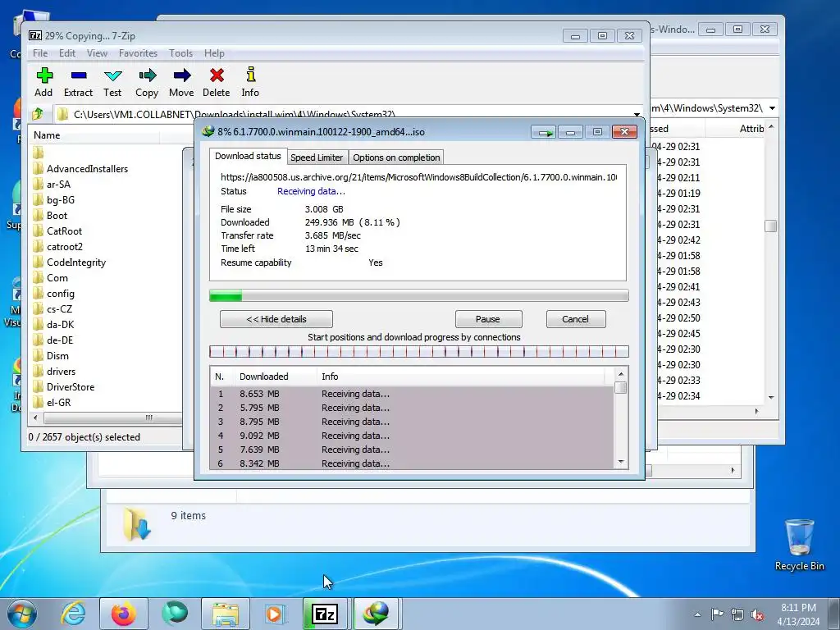Image resolution: width=840 pixels, height=630 pixels.
Task: Show hidden system tray icons
Action: 697,614
